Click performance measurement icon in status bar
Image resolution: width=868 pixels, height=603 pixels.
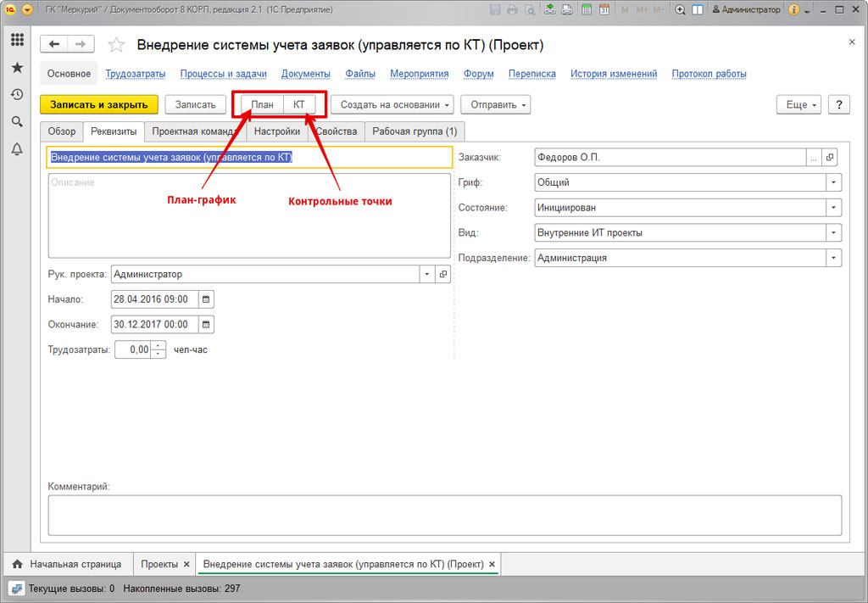(16, 588)
